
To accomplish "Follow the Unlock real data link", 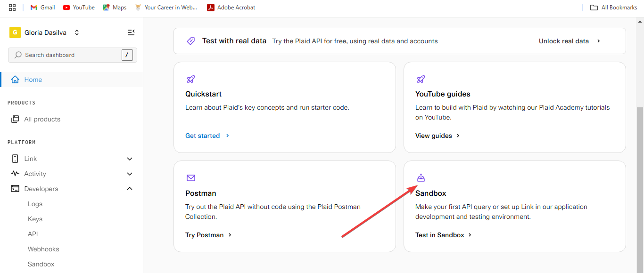I will pyautogui.click(x=564, y=41).
